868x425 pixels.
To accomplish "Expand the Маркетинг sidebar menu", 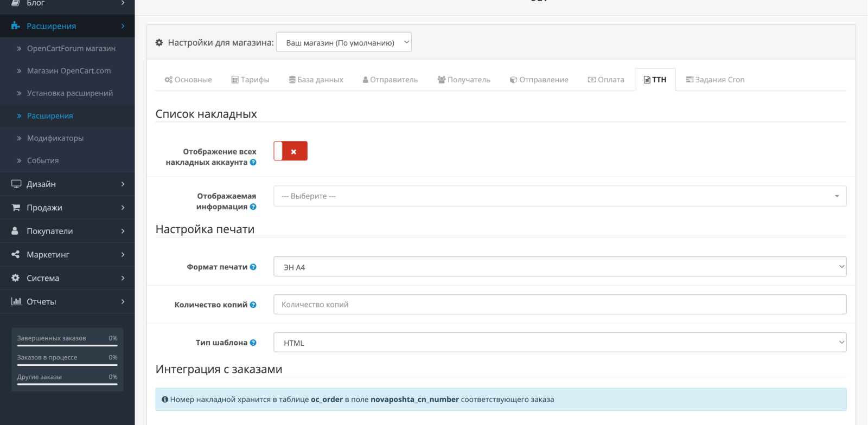I will click(67, 254).
